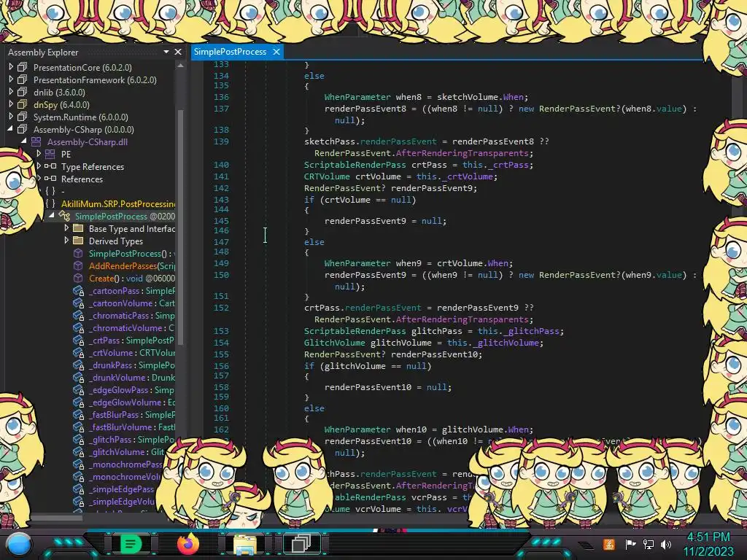Select the _fastBlurPass field
The width and height of the screenshot is (747, 560).
[x=132, y=414]
